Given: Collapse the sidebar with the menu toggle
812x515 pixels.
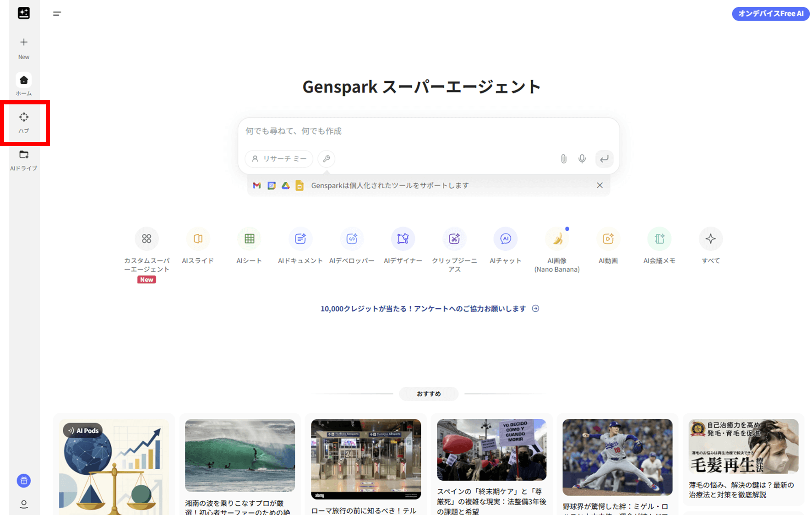Looking at the screenshot, I should (x=57, y=14).
